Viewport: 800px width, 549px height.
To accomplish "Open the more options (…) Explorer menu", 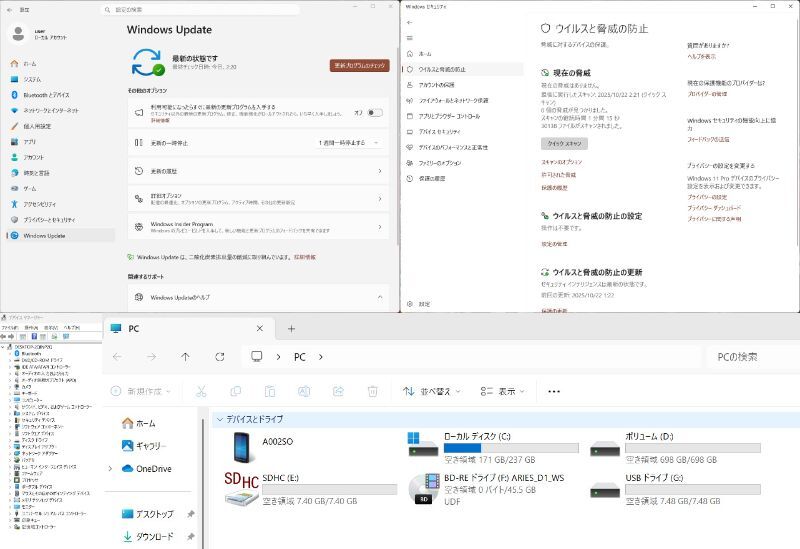I will [554, 391].
